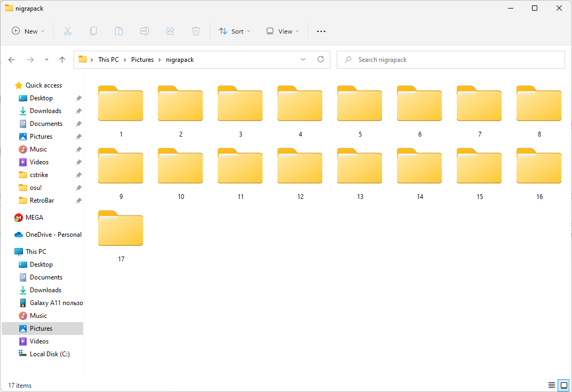
Task: Unpin Desktop using its pin icon
Action: pos(78,99)
